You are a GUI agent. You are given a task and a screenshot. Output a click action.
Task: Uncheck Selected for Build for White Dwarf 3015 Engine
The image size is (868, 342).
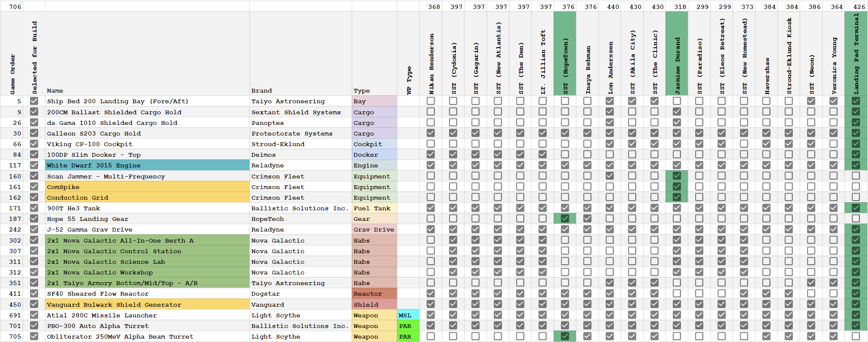[x=34, y=165]
